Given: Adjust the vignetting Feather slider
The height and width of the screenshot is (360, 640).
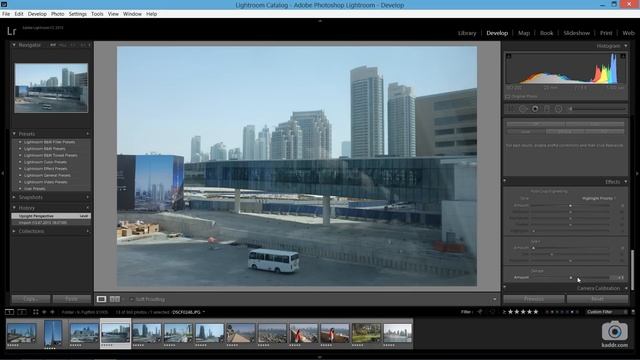Looking at the screenshot, I should (x=571, y=225).
